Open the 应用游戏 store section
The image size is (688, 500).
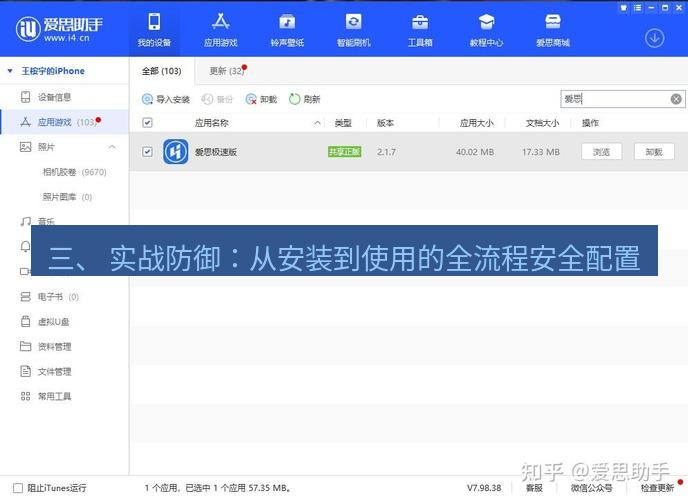220,30
